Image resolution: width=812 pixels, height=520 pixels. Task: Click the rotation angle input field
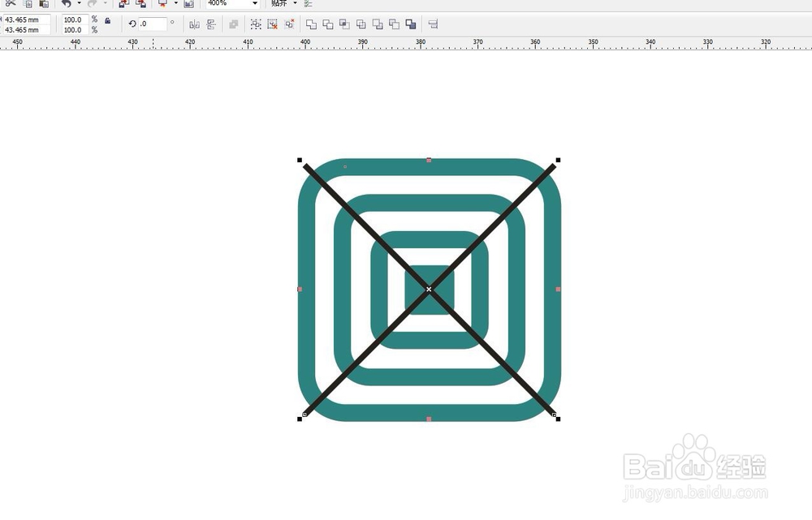pos(153,24)
